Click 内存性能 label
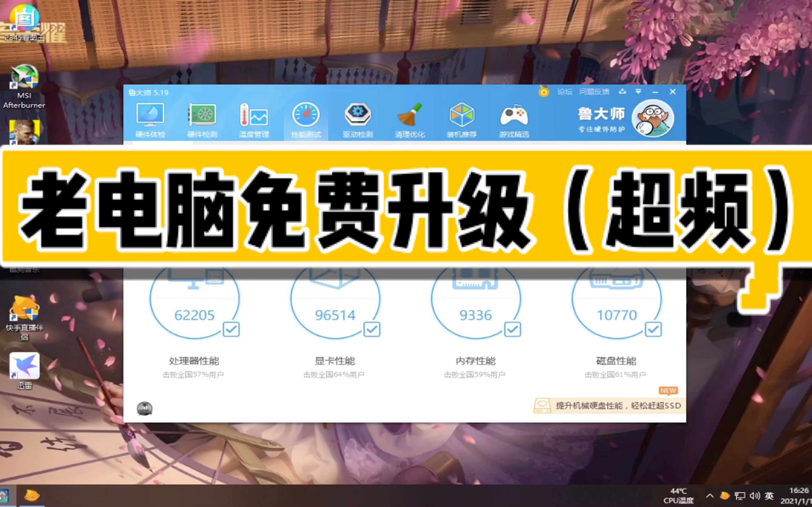Screen dimensions: 812x507 tap(475, 361)
